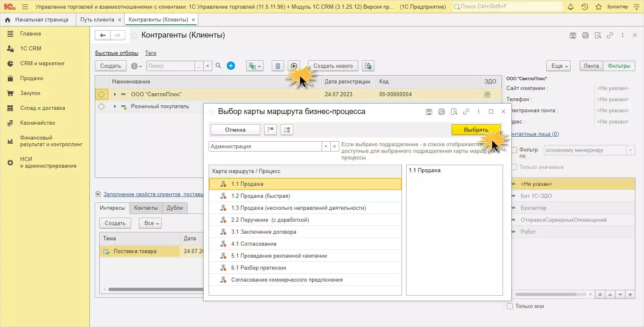Open Заполнение свойств клиентов link

(153, 194)
